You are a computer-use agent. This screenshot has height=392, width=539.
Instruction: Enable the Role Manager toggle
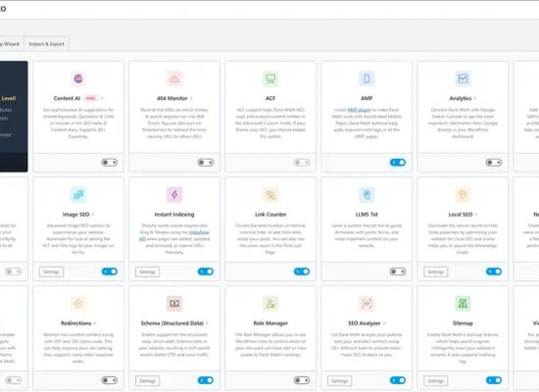point(302,380)
